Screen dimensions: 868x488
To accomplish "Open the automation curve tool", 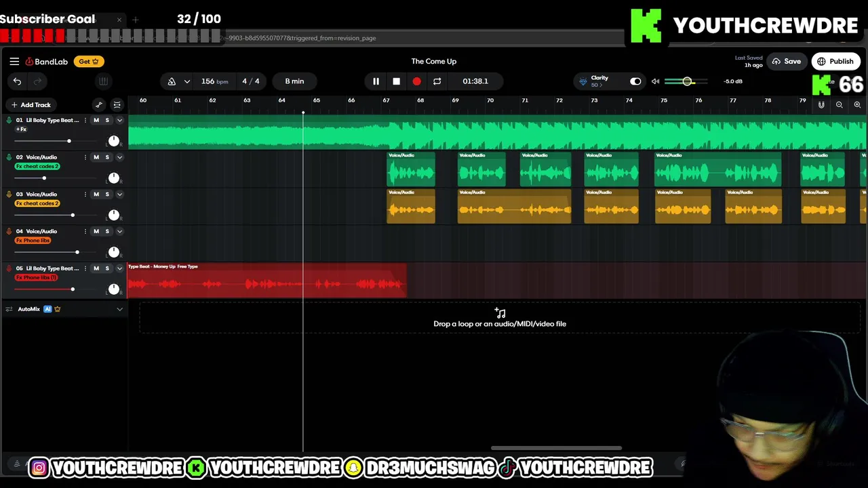I will click(99, 104).
